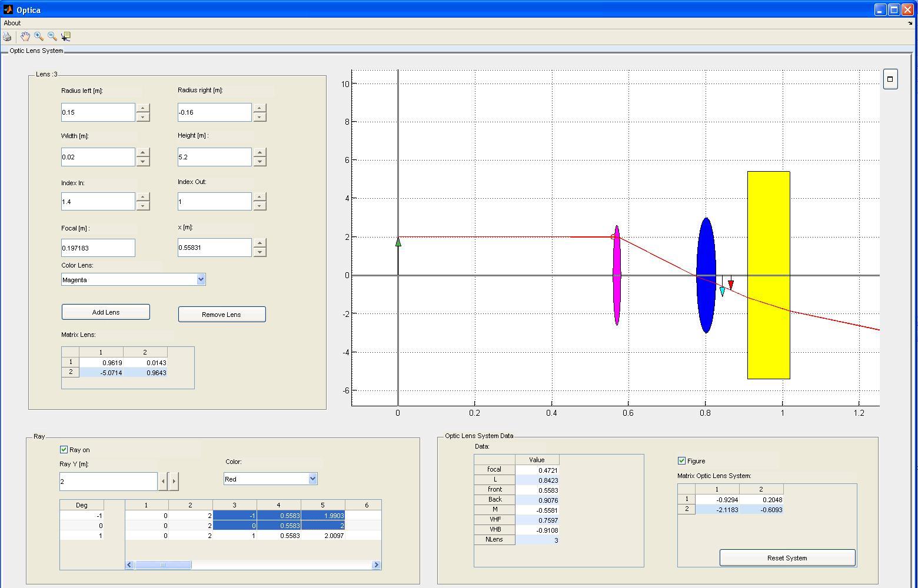Increase Index Out with up arrow
Image resolution: width=918 pixels, height=588 pixels.
[260, 198]
